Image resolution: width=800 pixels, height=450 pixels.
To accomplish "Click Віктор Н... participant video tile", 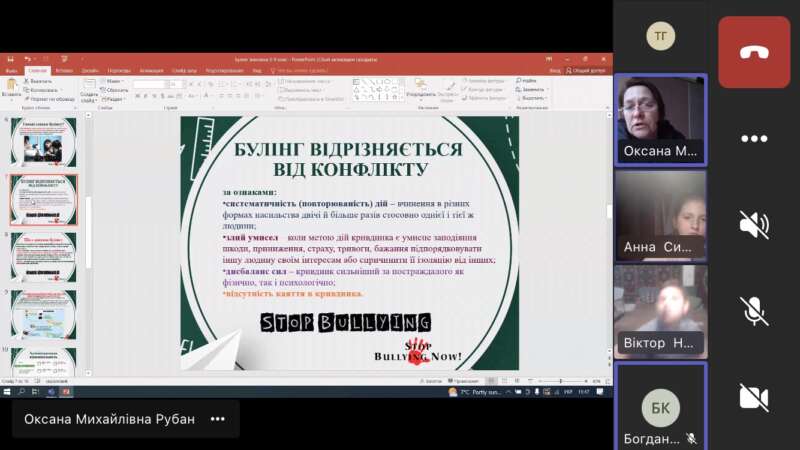I will pyautogui.click(x=660, y=311).
